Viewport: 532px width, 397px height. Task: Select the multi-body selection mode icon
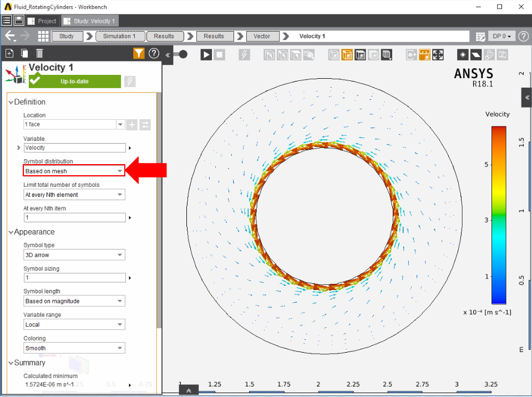(x=309, y=54)
